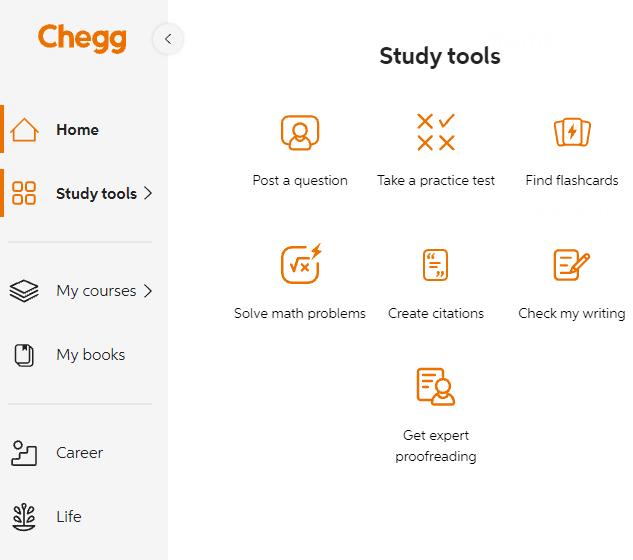Click the Chegg logo

[x=82, y=38]
